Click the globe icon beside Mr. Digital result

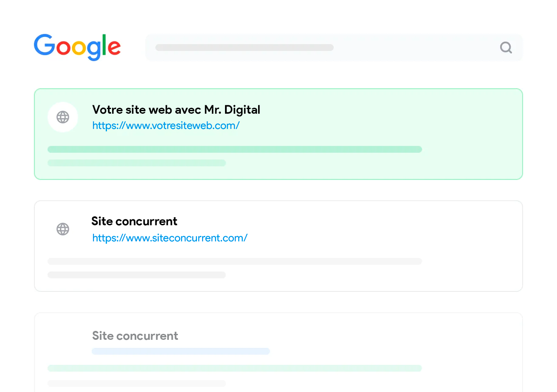click(x=63, y=117)
